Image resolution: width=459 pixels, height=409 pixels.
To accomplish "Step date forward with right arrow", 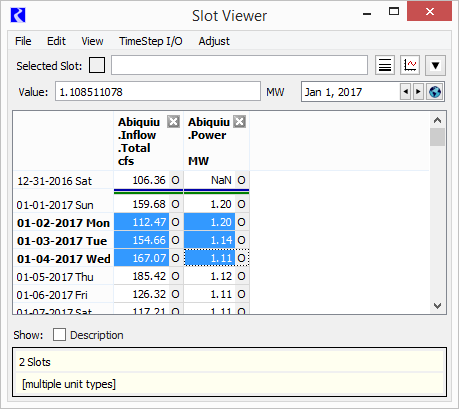I will pos(418,92).
